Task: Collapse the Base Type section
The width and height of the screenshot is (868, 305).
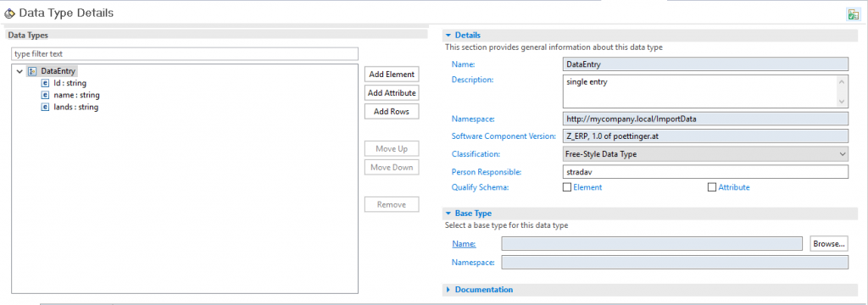Action: pyautogui.click(x=448, y=213)
